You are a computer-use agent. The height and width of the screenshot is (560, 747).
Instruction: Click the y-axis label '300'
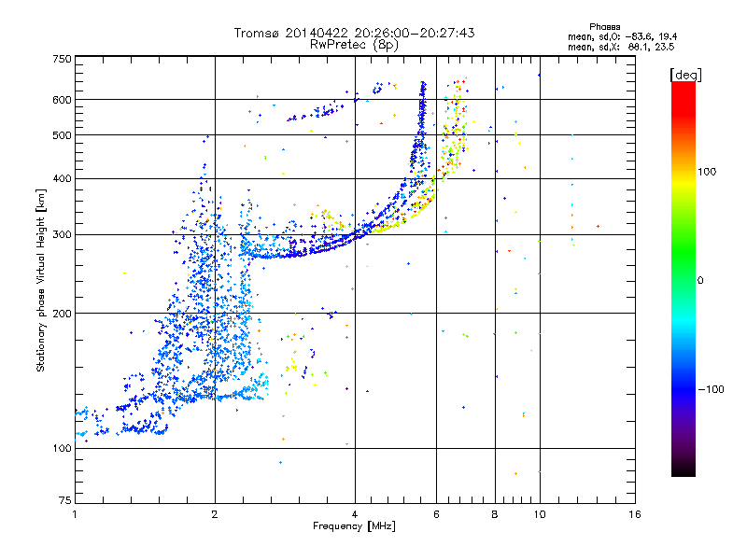click(x=62, y=234)
